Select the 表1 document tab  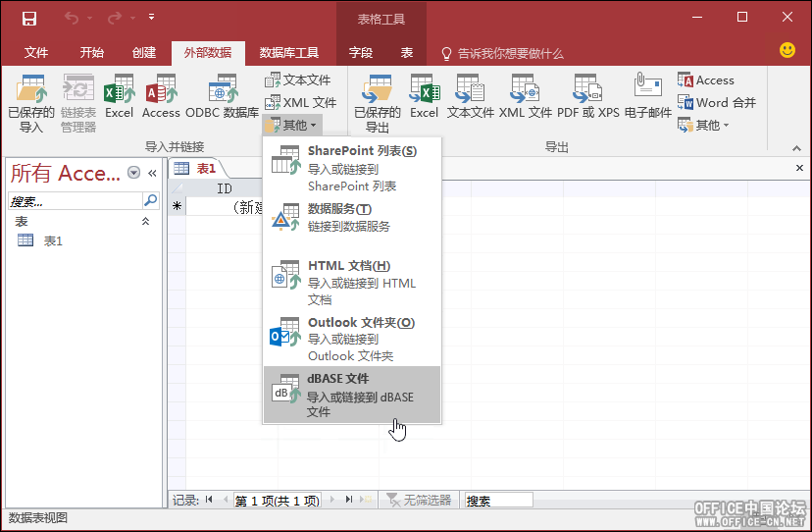pos(196,169)
